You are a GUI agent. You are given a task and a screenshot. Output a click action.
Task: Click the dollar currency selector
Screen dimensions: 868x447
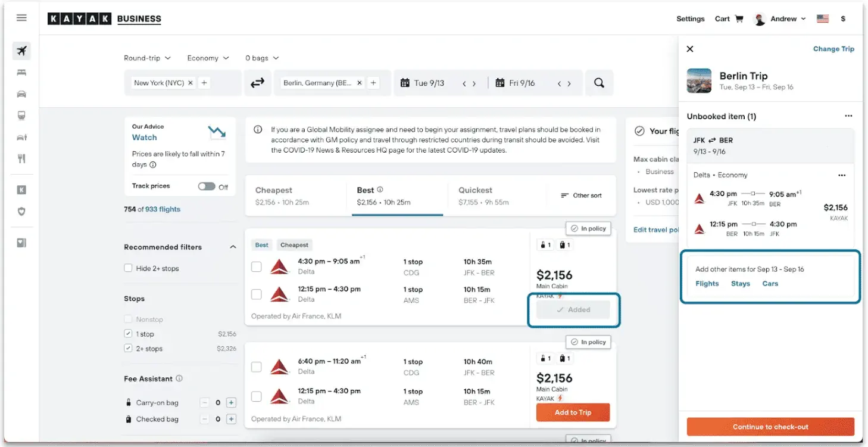tap(843, 19)
